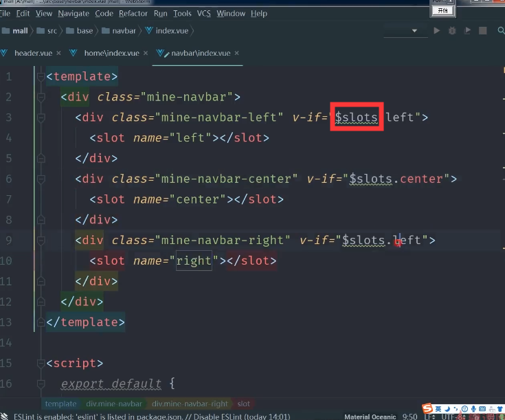Open the Tools menu

click(182, 14)
